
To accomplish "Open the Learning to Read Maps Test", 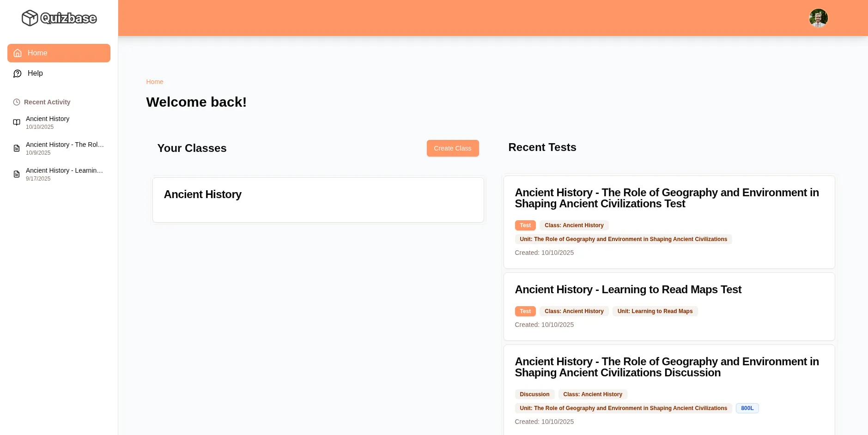I will point(628,290).
